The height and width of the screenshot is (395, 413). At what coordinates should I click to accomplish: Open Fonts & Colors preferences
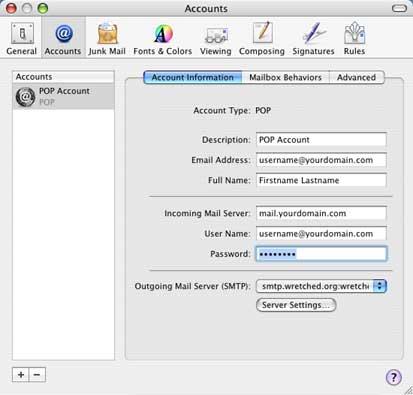tap(163, 38)
